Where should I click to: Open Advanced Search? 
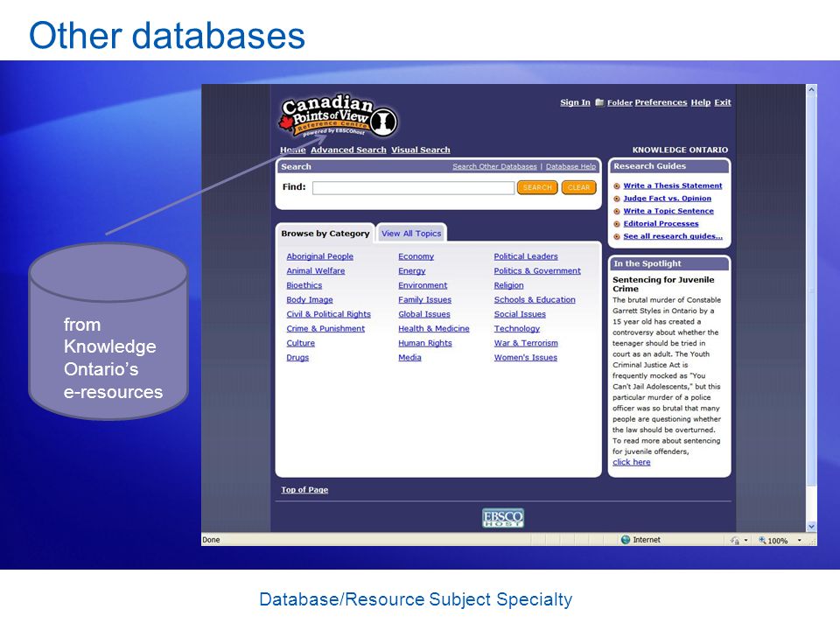[348, 150]
